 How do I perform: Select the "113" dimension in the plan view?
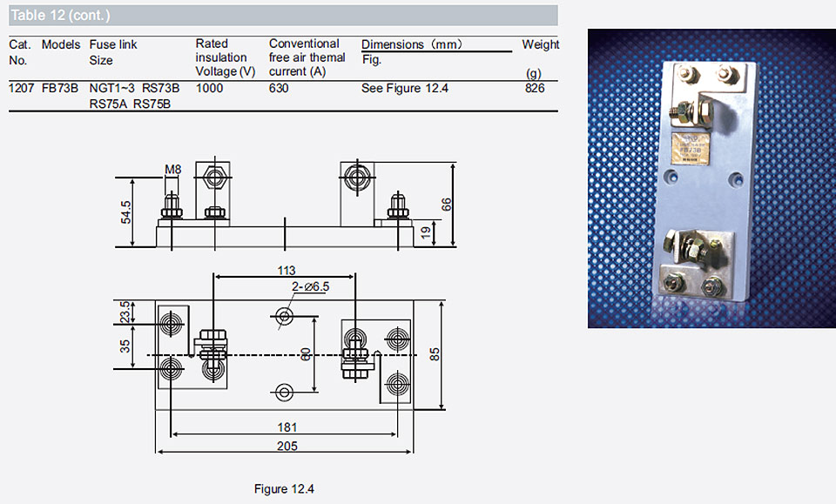(x=287, y=271)
